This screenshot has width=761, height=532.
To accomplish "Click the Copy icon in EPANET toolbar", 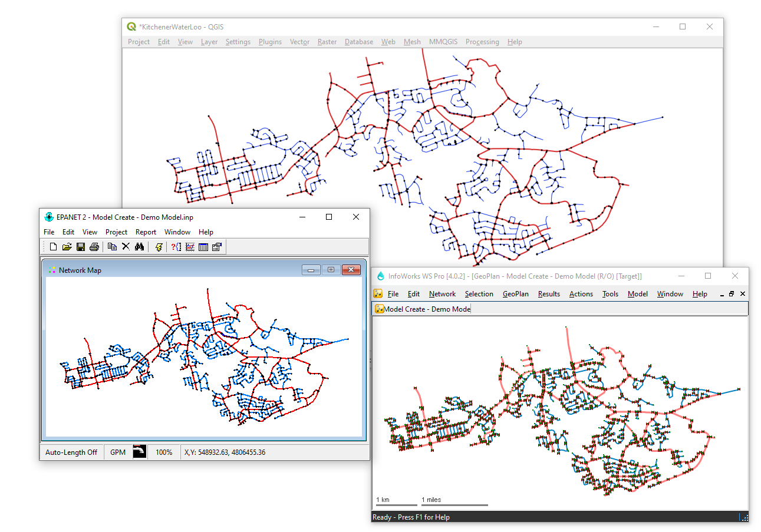I will [x=112, y=247].
